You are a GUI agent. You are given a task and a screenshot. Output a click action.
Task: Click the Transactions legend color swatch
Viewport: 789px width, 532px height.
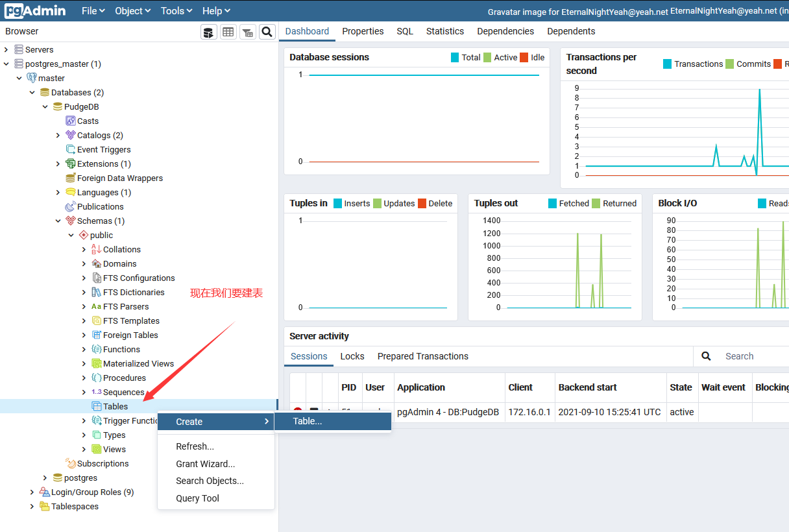click(x=667, y=64)
